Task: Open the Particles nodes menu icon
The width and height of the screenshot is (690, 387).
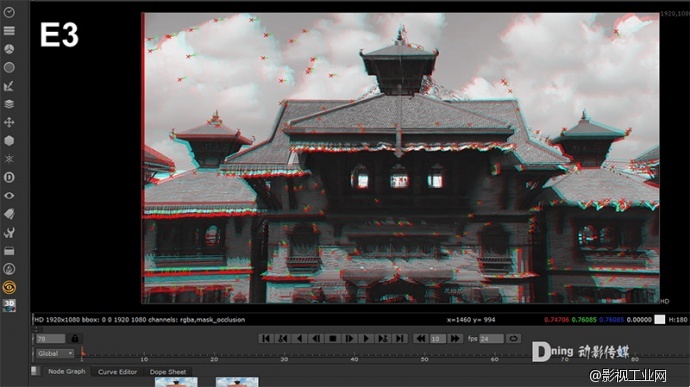Action: (9, 159)
